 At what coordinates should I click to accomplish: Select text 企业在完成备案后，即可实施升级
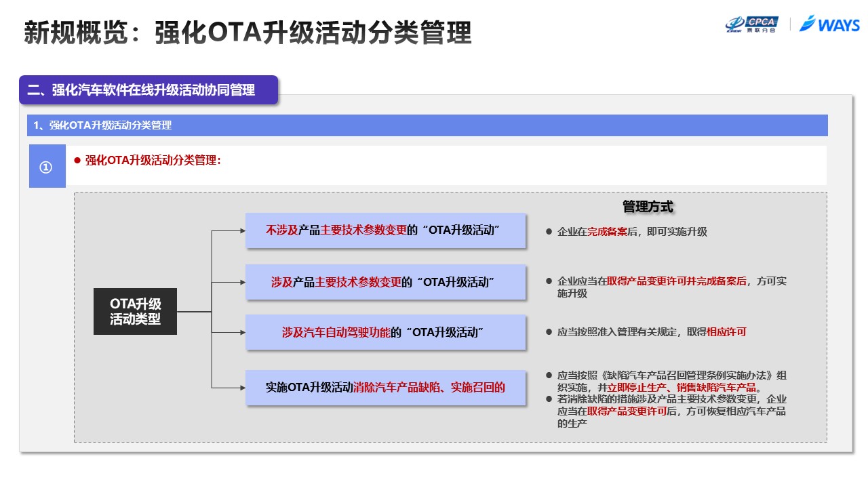[x=632, y=232]
